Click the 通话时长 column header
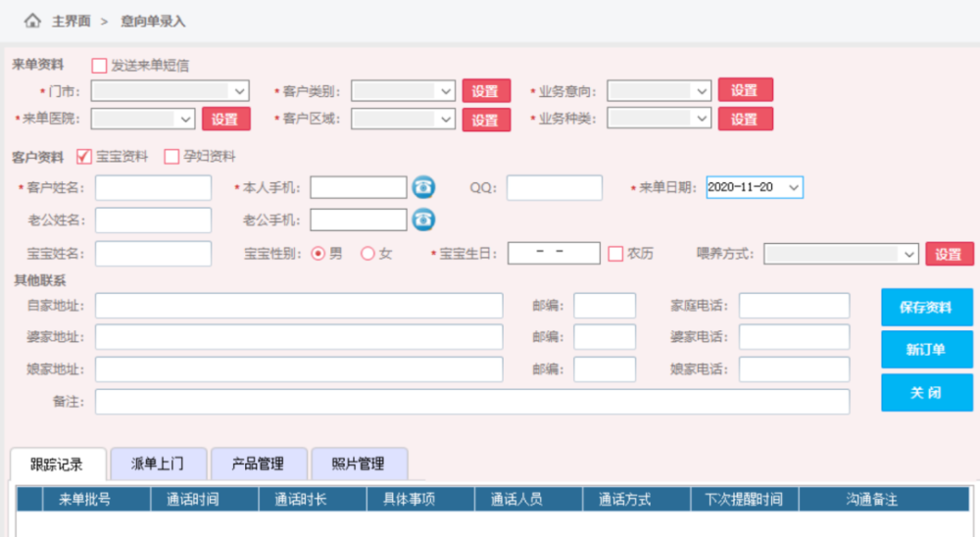This screenshot has width=980, height=537. tap(313, 500)
